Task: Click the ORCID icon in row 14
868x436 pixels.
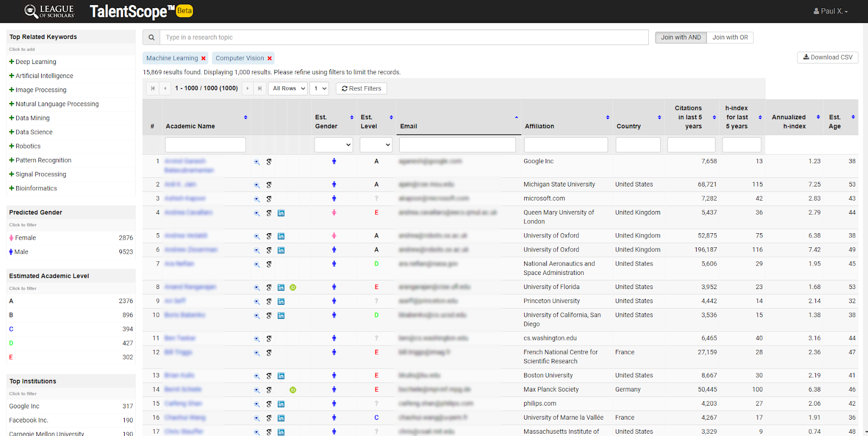Action: coord(293,390)
